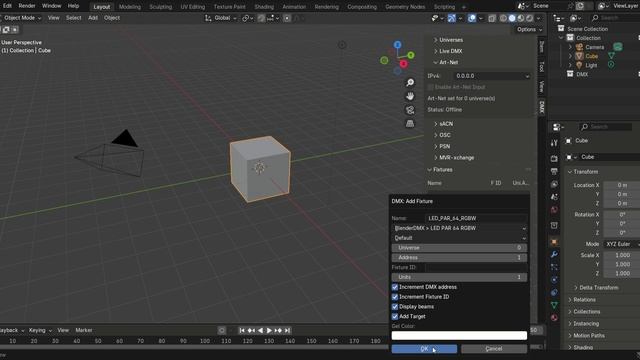The height and width of the screenshot is (360, 640).
Task: Click the white Gel Color swatch
Action: pos(459,336)
